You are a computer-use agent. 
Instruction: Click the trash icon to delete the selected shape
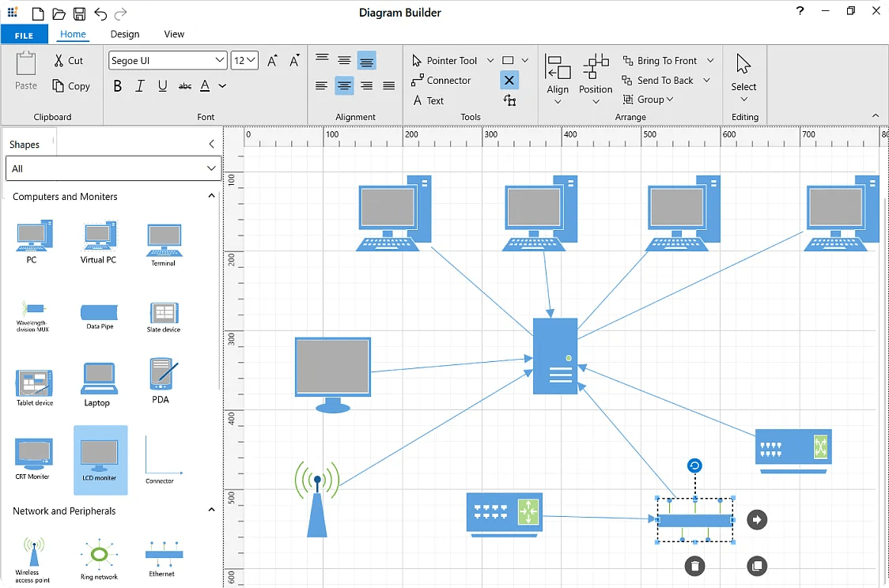(694, 566)
